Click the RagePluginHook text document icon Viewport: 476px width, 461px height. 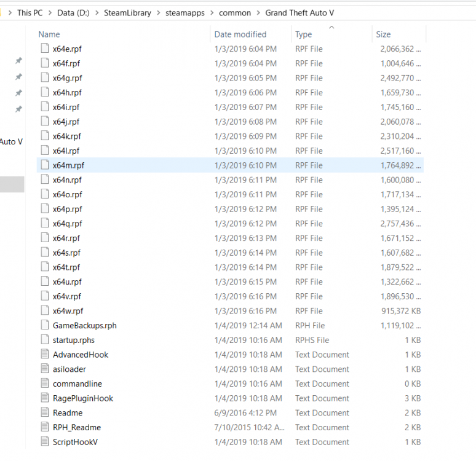[45, 398]
